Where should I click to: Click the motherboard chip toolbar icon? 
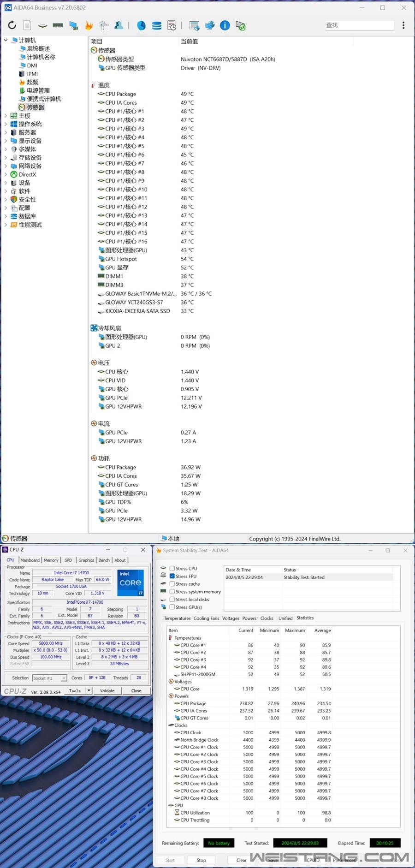point(42,25)
